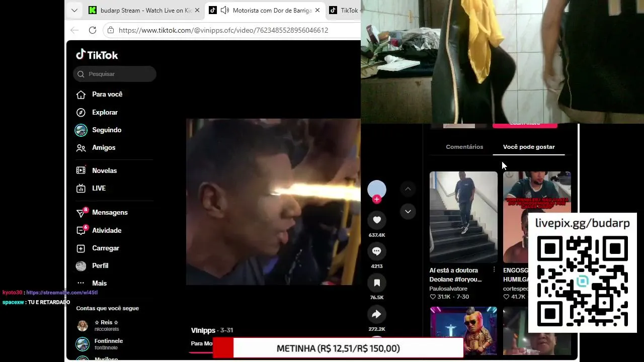
Task: Click the TikTok logo
Action: [97, 55]
